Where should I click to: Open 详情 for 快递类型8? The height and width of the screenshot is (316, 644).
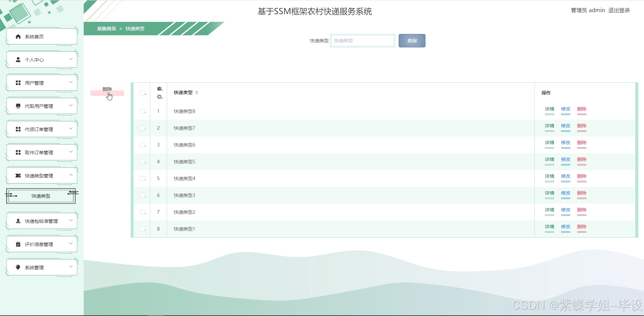[x=550, y=109]
